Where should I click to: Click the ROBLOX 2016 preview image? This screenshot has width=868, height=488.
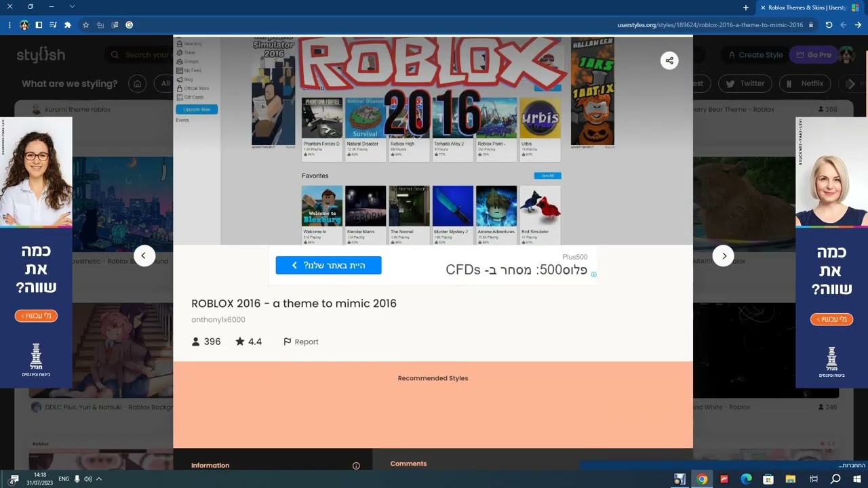point(433,140)
